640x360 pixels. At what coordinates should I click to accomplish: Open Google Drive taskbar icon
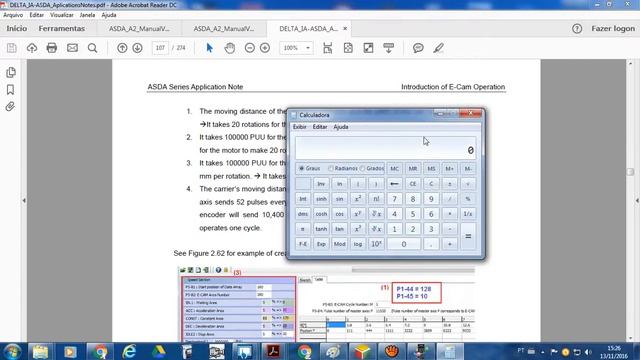(159, 351)
